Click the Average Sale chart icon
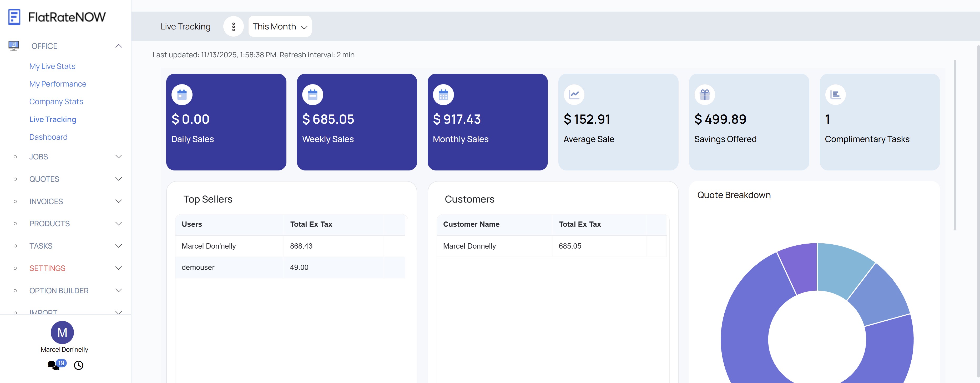Screen dimensions: 980x383 pyautogui.click(x=574, y=95)
